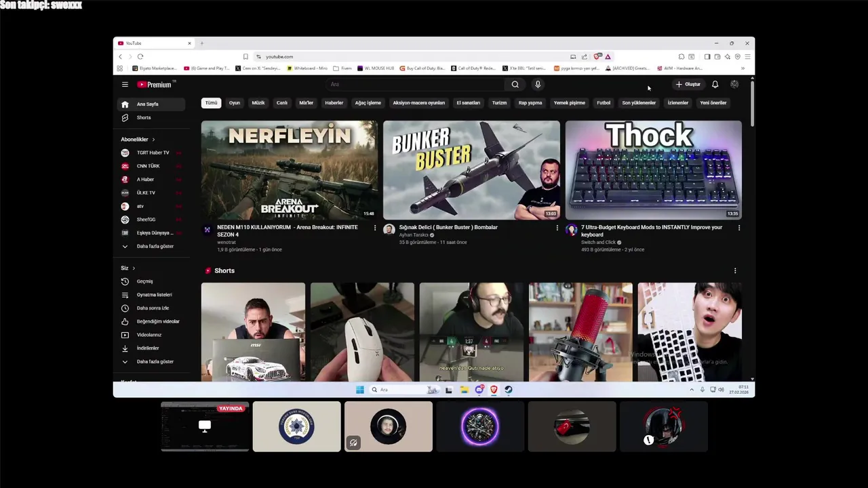The image size is (868, 488).
Task: Open the notifications bell
Action: coord(715,85)
